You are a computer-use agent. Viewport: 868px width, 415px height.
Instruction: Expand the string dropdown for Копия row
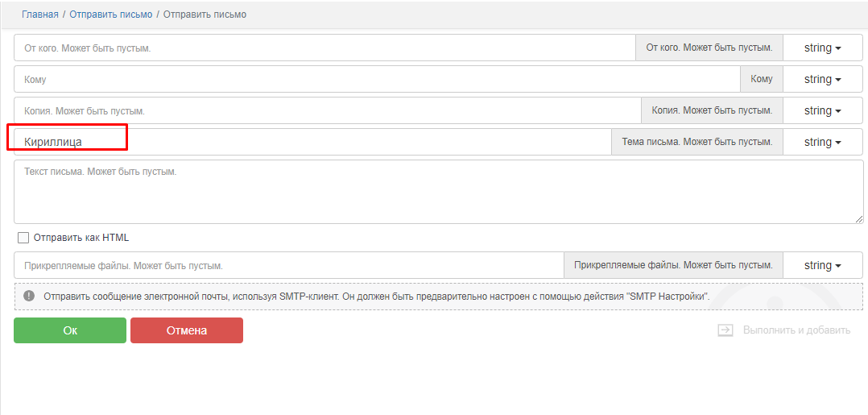pyautogui.click(x=822, y=111)
